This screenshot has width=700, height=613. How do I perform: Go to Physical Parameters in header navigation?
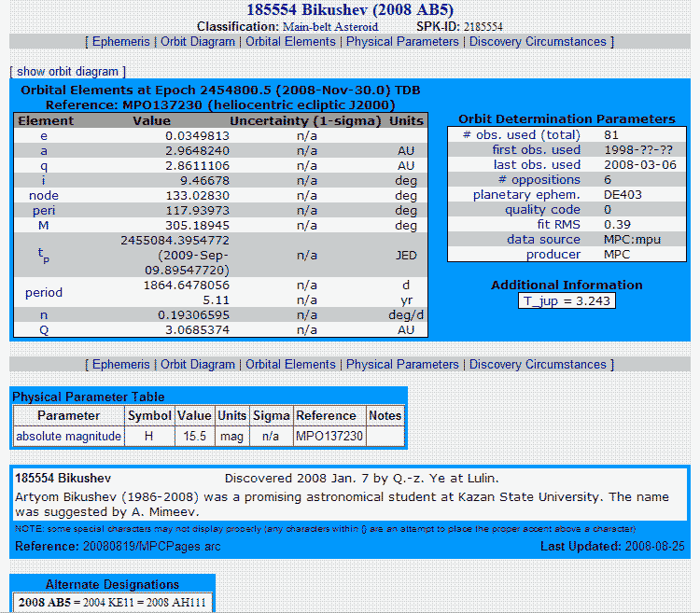(402, 42)
